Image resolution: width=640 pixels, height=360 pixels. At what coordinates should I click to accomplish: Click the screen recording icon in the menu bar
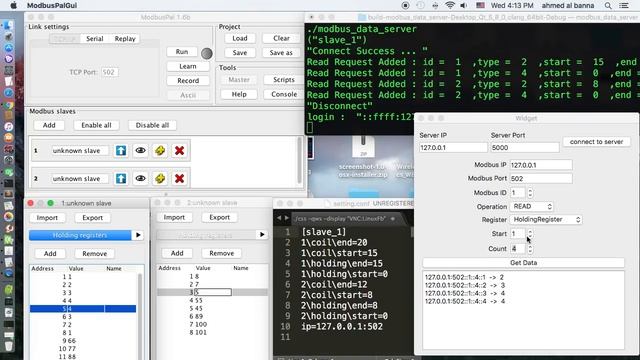(405, 5)
